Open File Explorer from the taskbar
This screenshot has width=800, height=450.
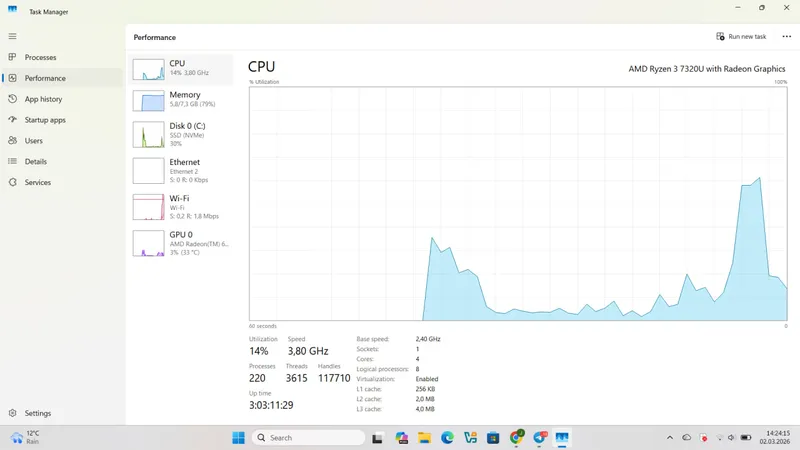point(424,438)
